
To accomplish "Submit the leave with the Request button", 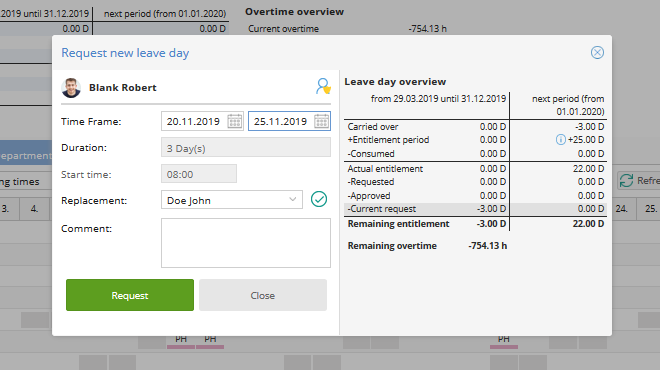I will [130, 295].
